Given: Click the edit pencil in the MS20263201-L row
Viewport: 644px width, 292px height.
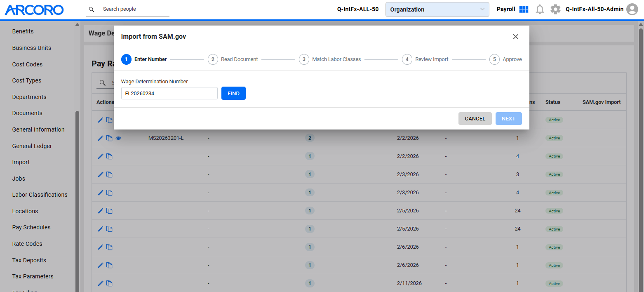Looking at the screenshot, I should click(101, 138).
